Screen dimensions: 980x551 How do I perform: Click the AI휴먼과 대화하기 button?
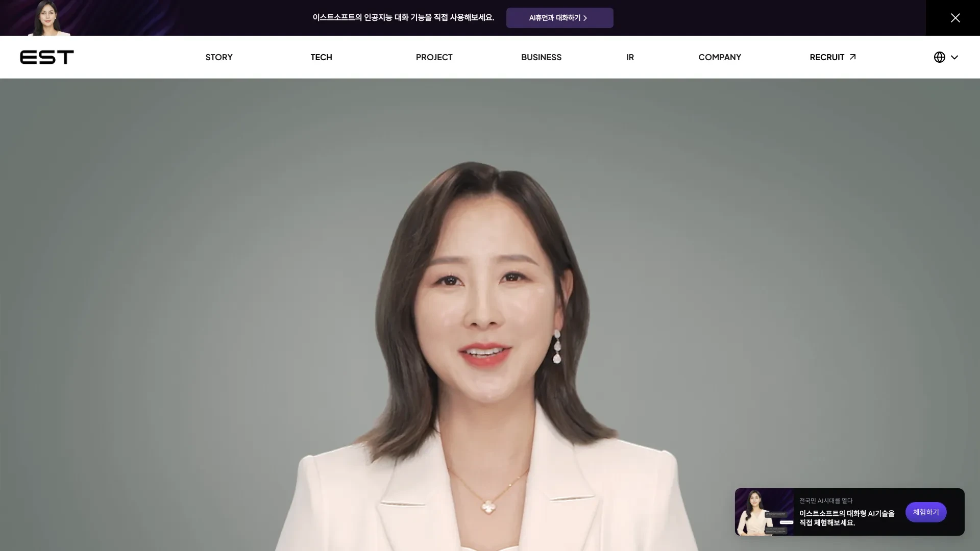coord(559,17)
